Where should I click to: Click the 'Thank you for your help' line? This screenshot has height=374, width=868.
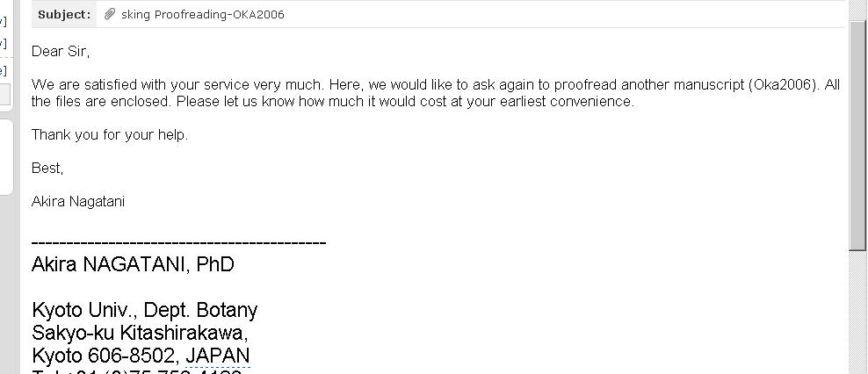(110, 135)
